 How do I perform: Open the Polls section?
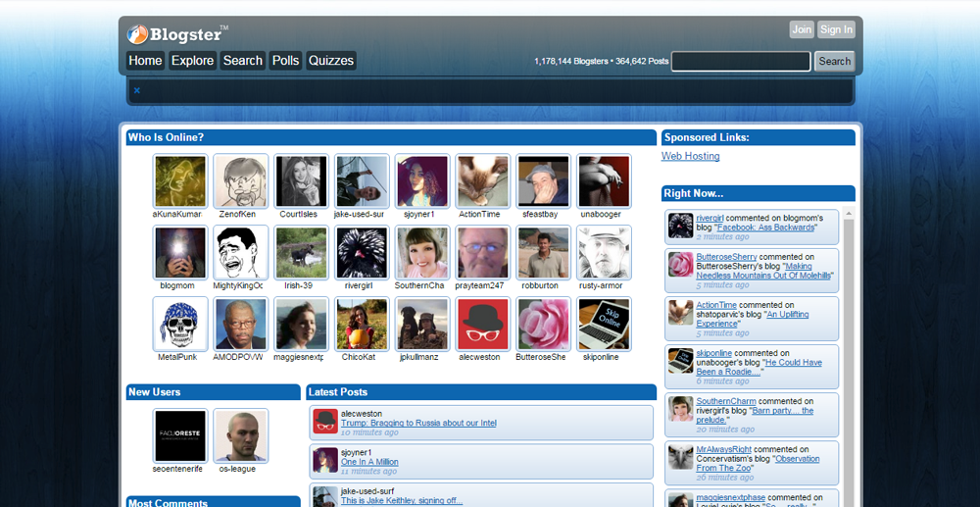pos(285,61)
